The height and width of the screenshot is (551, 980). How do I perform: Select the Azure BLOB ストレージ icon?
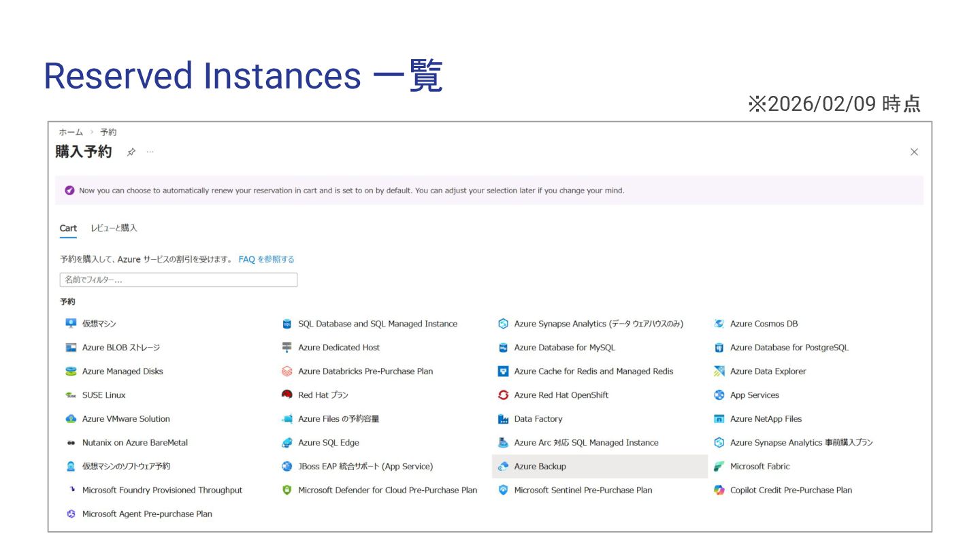71,348
